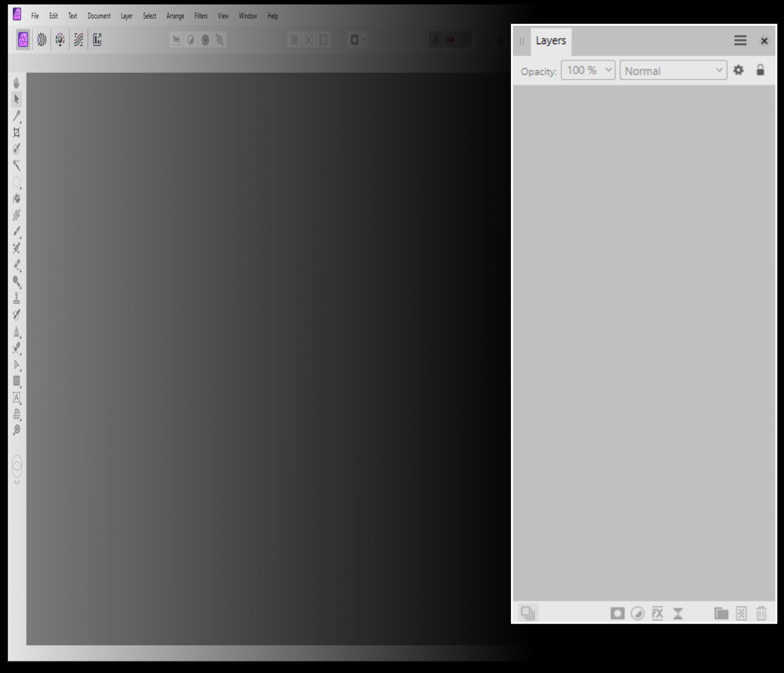The width and height of the screenshot is (784, 673).
Task: Select the Undo Brush tool
Action: [17, 314]
